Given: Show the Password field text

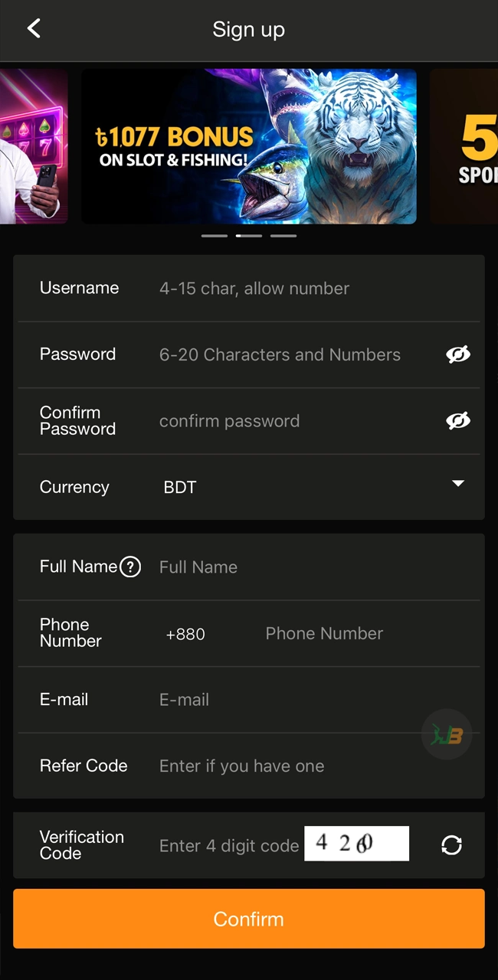Looking at the screenshot, I should click(x=458, y=354).
